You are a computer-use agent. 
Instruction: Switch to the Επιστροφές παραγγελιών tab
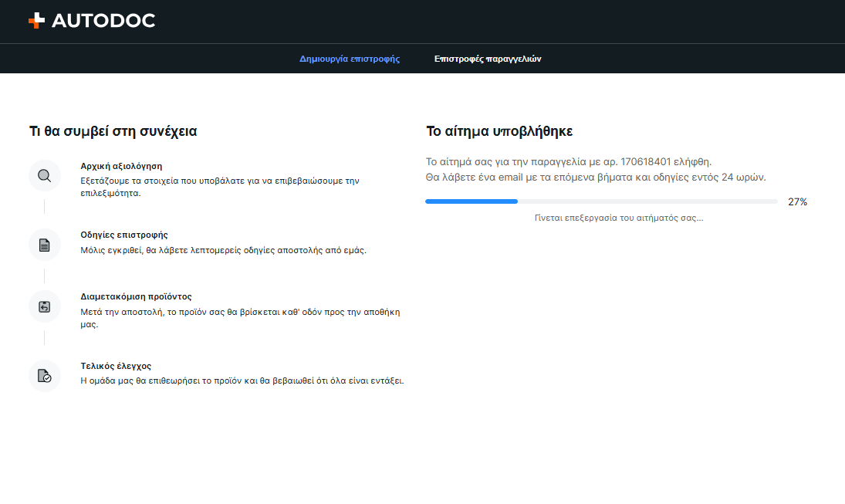point(488,59)
